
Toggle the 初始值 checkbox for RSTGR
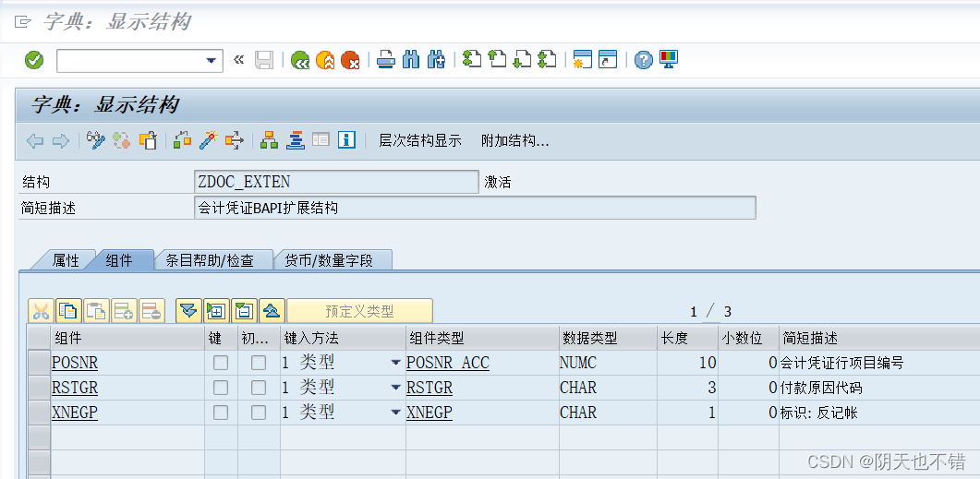point(258,388)
